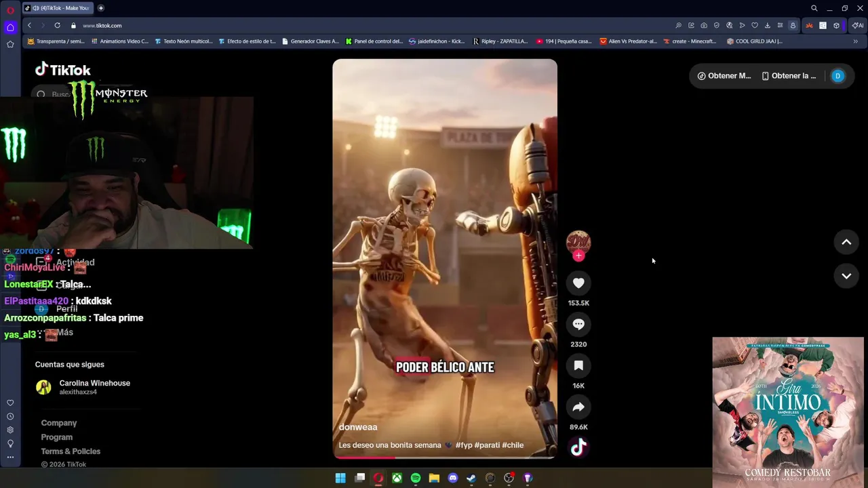Image resolution: width=868 pixels, height=488 pixels.
Task: Open the sidebar star bookmarks icon
Action: [10, 44]
